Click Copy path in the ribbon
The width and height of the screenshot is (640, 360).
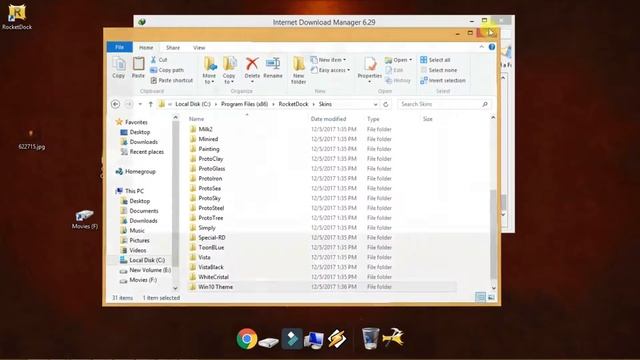[x=167, y=70]
